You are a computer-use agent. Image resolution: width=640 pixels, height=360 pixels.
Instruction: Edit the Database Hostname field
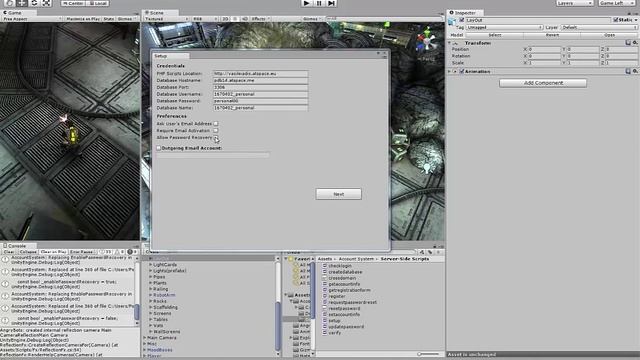tap(260, 80)
